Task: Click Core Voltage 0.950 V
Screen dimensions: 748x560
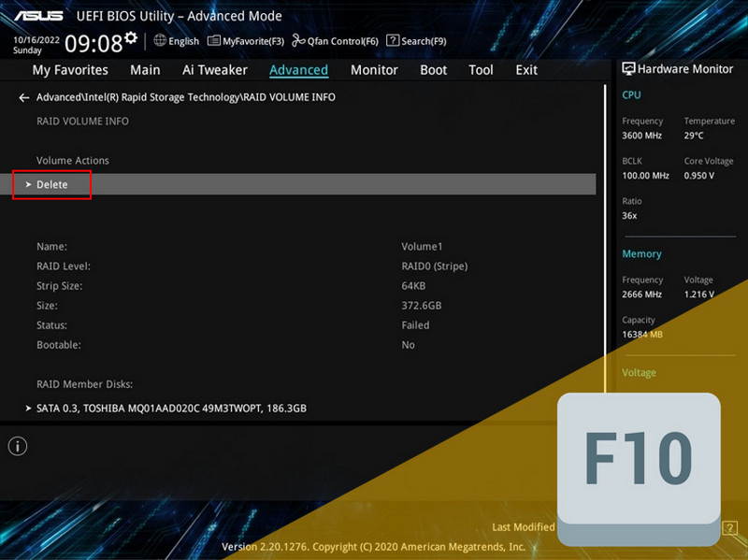Action: click(698, 176)
